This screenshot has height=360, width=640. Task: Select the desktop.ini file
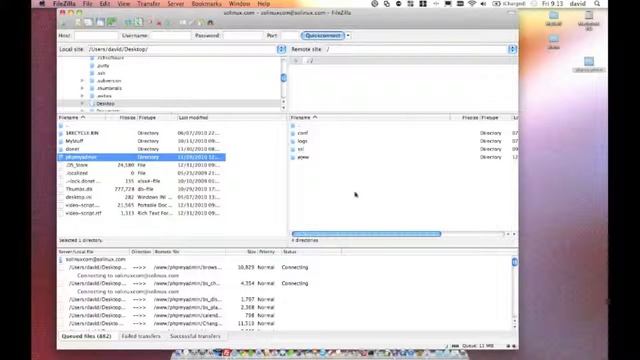(x=78, y=197)
